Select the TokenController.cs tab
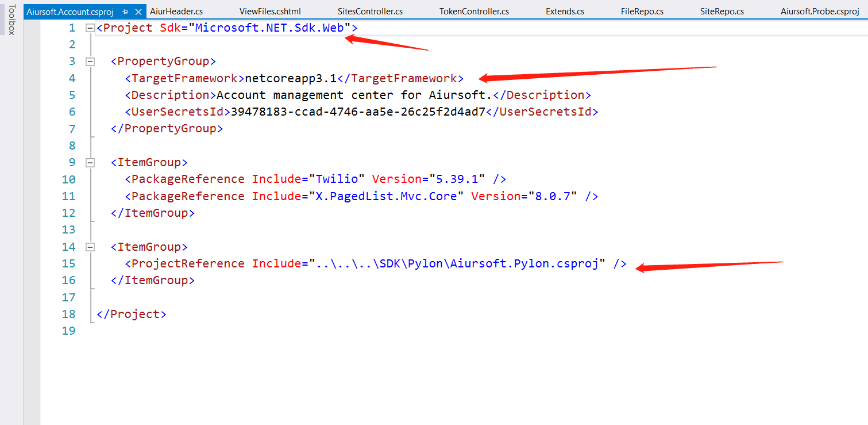 [474, 12]
